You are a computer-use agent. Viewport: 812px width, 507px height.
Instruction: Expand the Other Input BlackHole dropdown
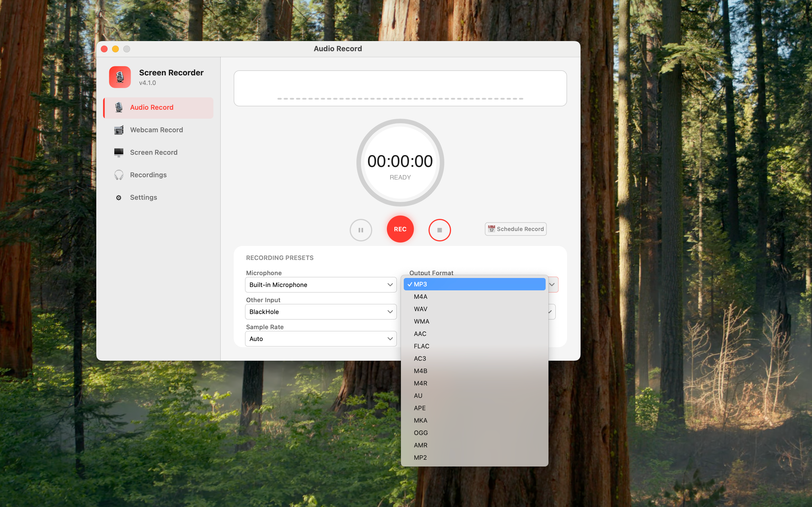[x=321, y=312]
